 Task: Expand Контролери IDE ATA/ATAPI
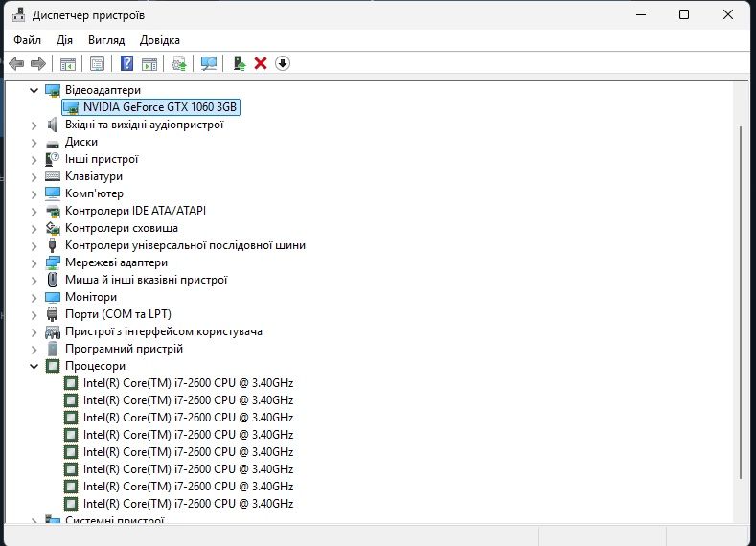pos(34,212)
